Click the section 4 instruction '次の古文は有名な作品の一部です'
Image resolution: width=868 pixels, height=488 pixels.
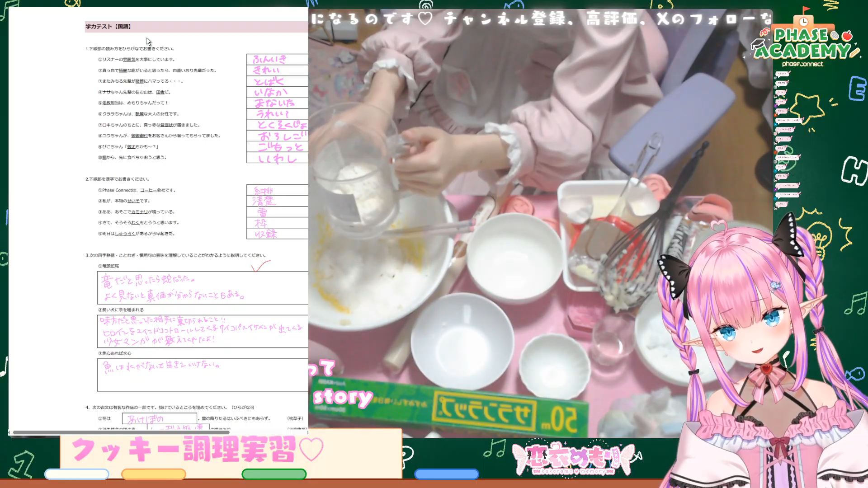point(170,407)
